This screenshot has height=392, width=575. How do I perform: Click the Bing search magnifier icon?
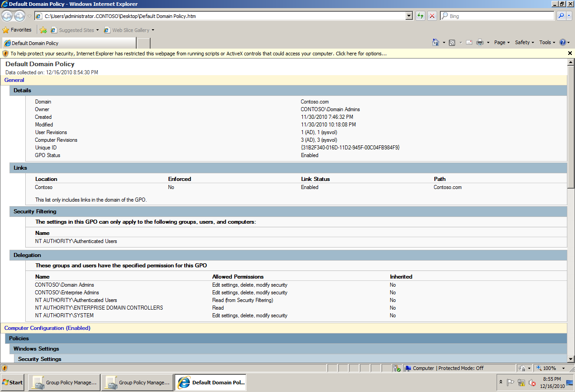[x=562, y=16]
